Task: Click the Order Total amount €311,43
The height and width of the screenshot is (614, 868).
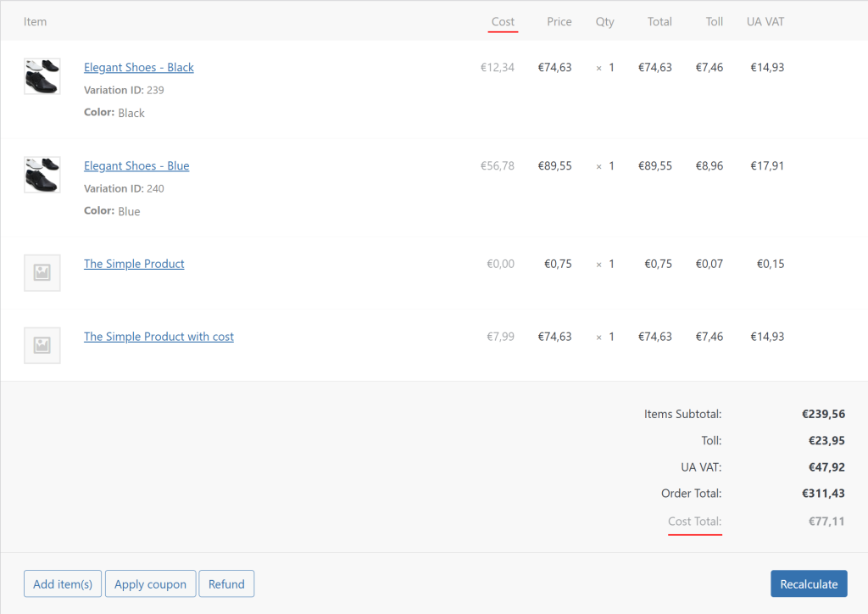Action: pyautogui.click(x=823, y=494)
